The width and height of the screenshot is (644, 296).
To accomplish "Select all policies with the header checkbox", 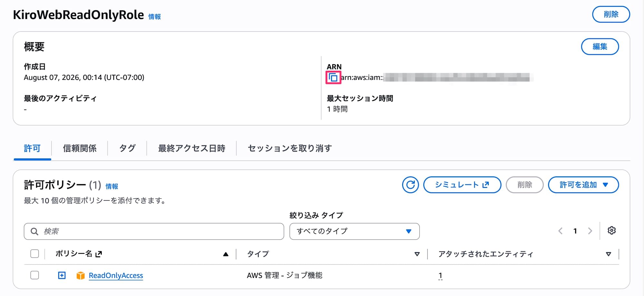I will pos(34,254).
